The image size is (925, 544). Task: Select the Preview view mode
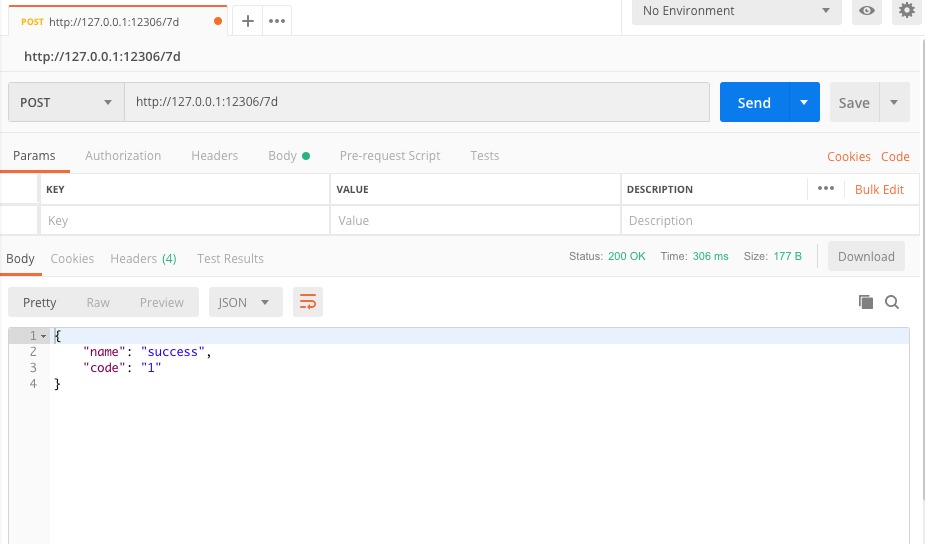point(162,302)
